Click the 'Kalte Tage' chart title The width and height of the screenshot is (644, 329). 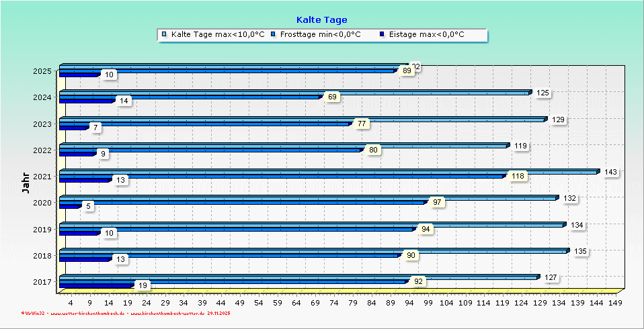322,20
